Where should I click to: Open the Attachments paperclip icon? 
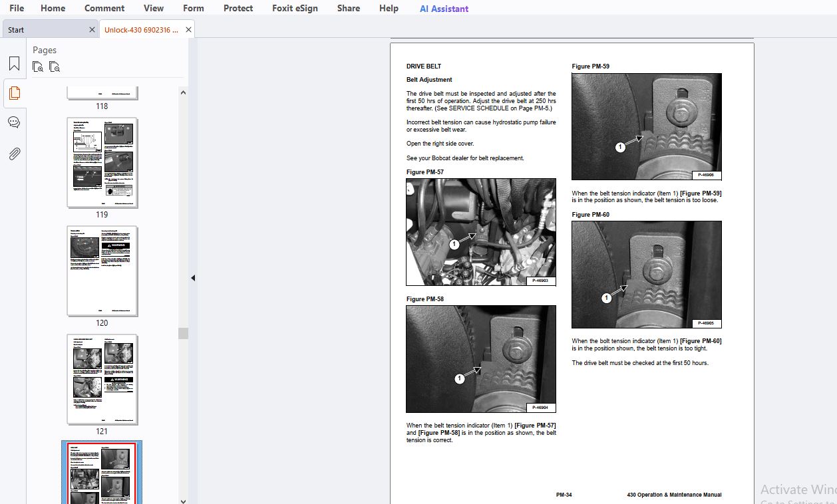click(14, 154)
